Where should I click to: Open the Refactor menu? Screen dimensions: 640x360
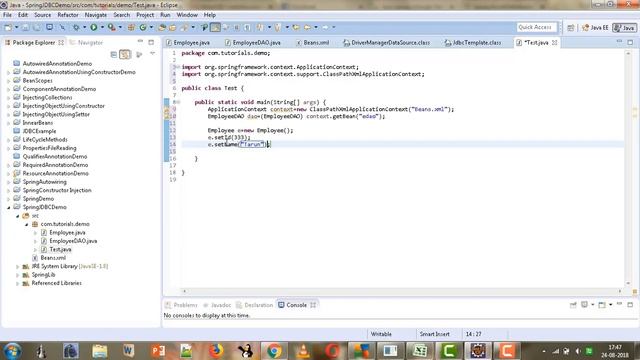point(68,15)
